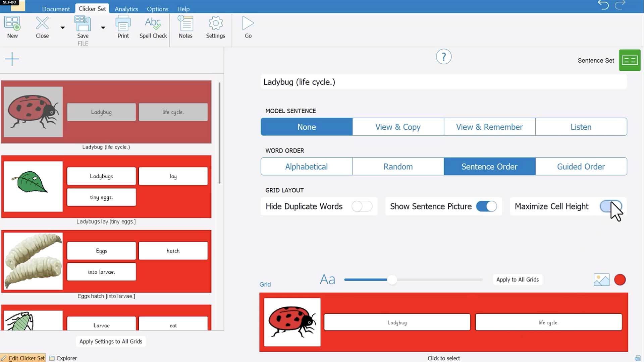Click Apply Settings to All Grids
The image size is (644, 362).
(x=110, y=341)
